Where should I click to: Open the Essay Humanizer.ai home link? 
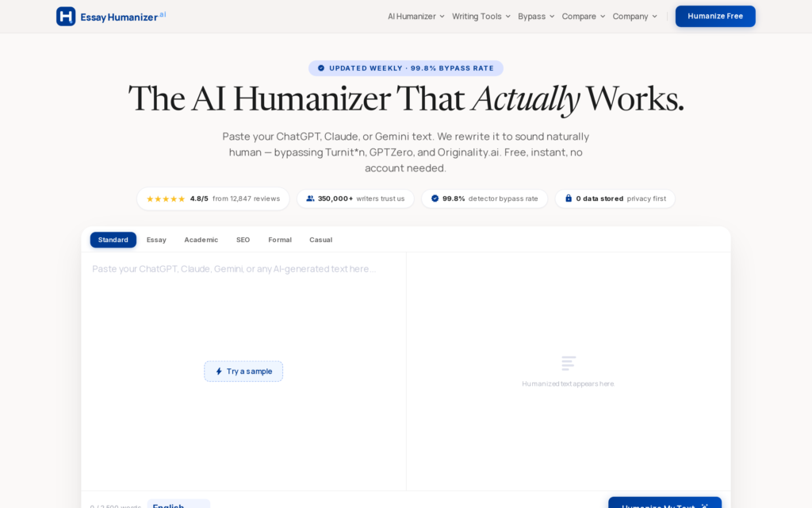[x=111, y=17]
